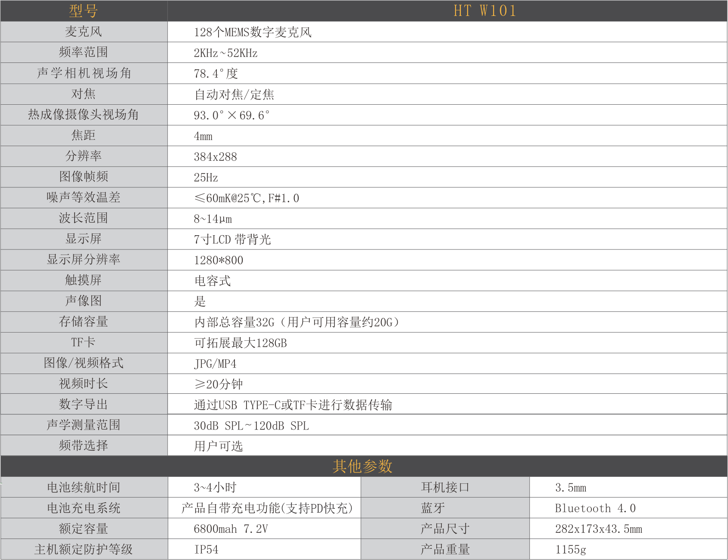Screen dimensions: 728x560
Task: Click the 'IP54' protection rating value
Action: 206,550
